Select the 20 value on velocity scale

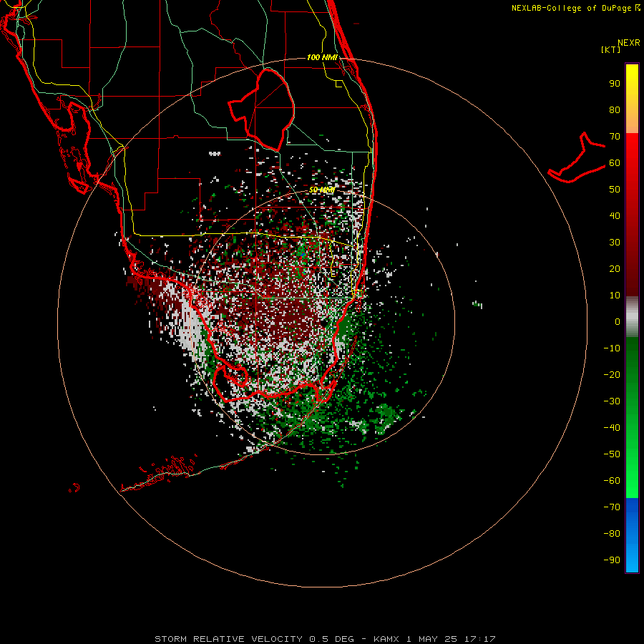[615, 268]
